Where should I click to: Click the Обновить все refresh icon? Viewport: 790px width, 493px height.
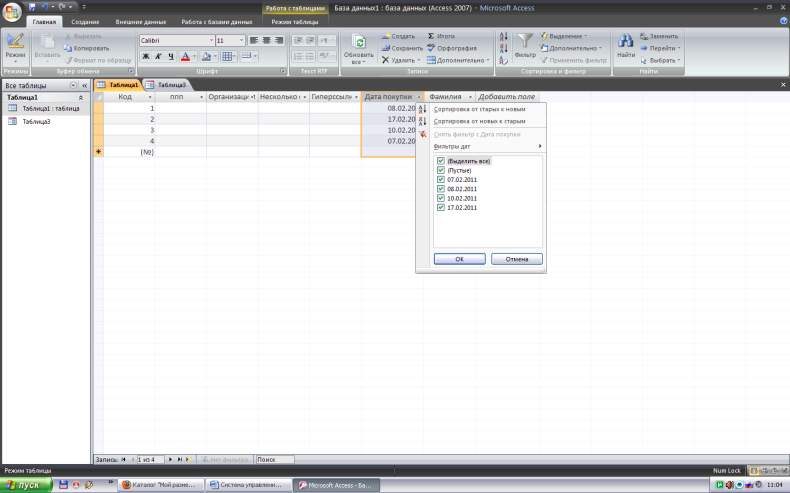coord(359,42)
